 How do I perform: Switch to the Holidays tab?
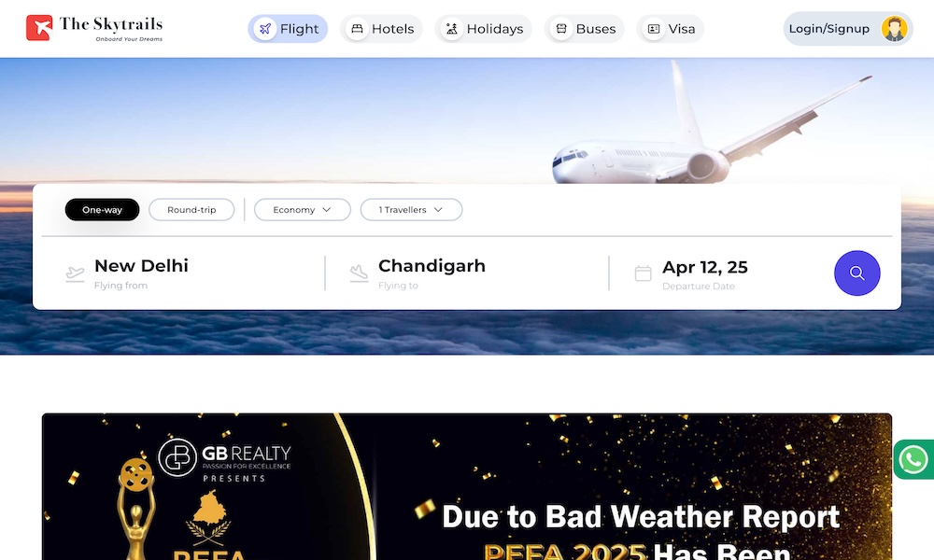(483, 29)
